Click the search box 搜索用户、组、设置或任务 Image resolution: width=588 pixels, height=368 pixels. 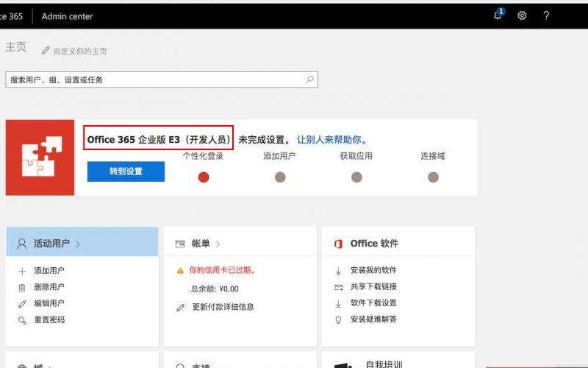coord(162,79)
